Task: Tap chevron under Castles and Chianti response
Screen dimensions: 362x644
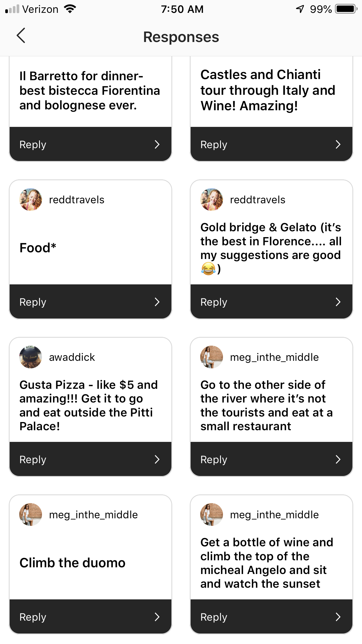Action: (x=338, y=144)
